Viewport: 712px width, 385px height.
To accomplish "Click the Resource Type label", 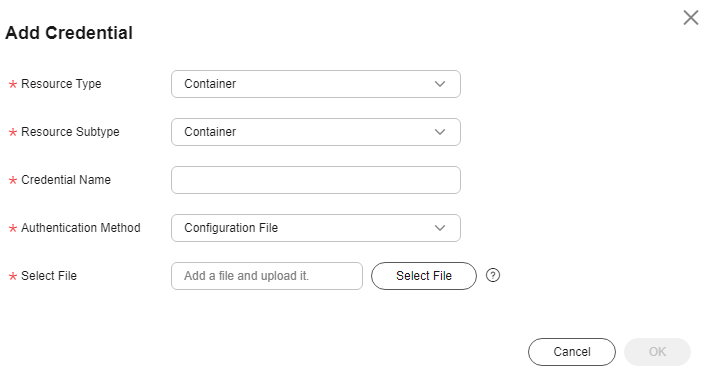I will [61, 84].
